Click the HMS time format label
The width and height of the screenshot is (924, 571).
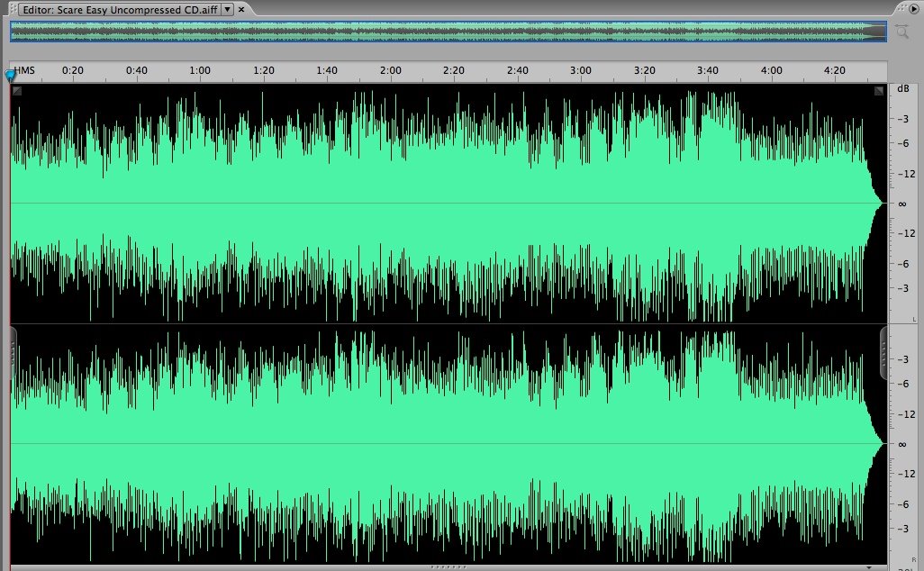click(24, 70)
